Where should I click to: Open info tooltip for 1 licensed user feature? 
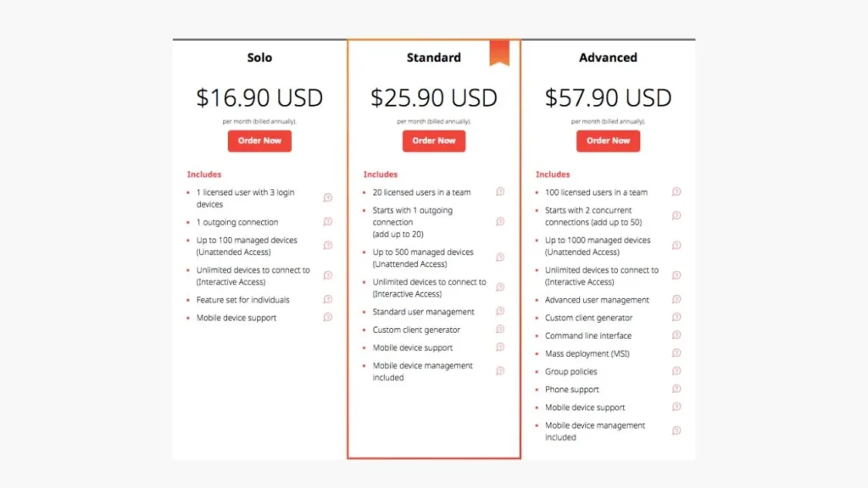[328, 197]
